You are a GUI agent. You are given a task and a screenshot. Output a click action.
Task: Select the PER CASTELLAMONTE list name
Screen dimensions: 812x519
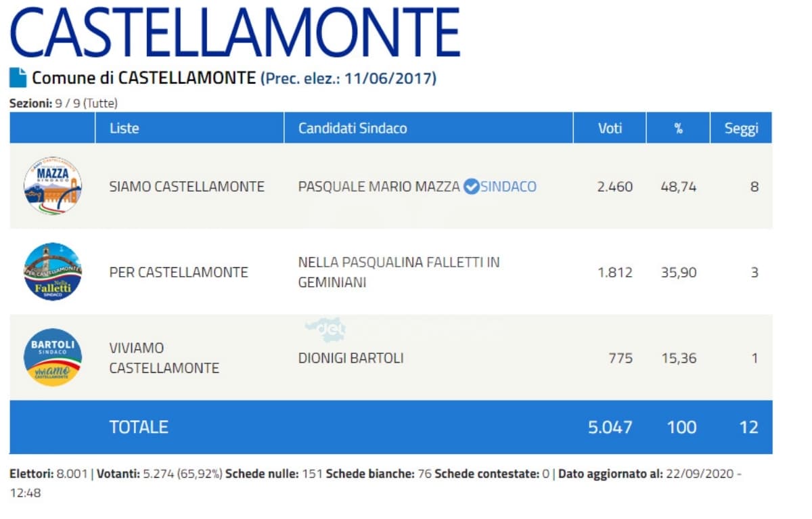(x=179, y=273)
